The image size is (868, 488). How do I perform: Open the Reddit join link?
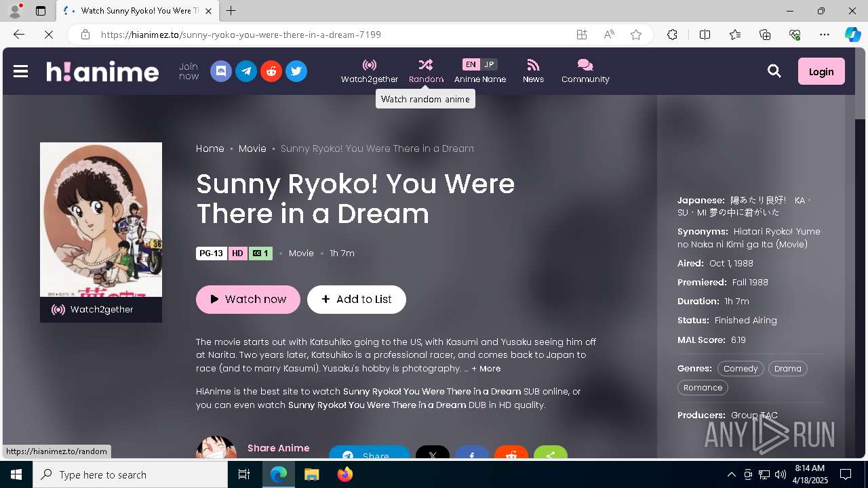tap(271, 71)
